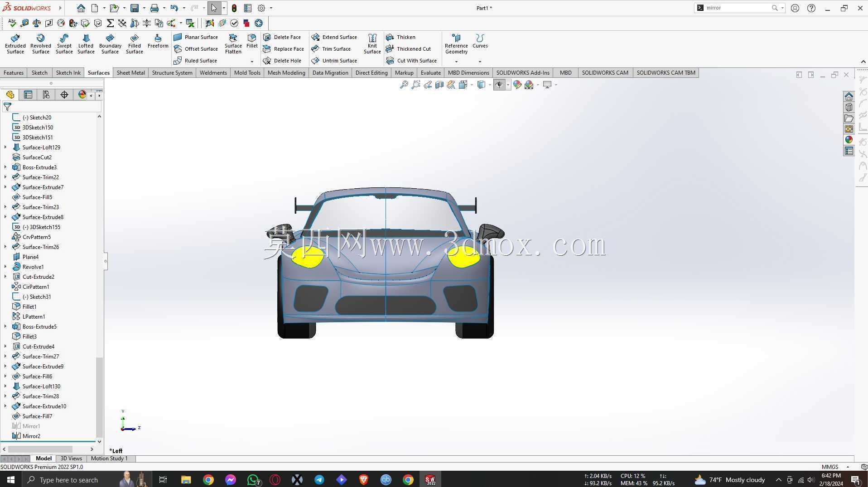Switch to the Sketch tab

tap(39, 73)
